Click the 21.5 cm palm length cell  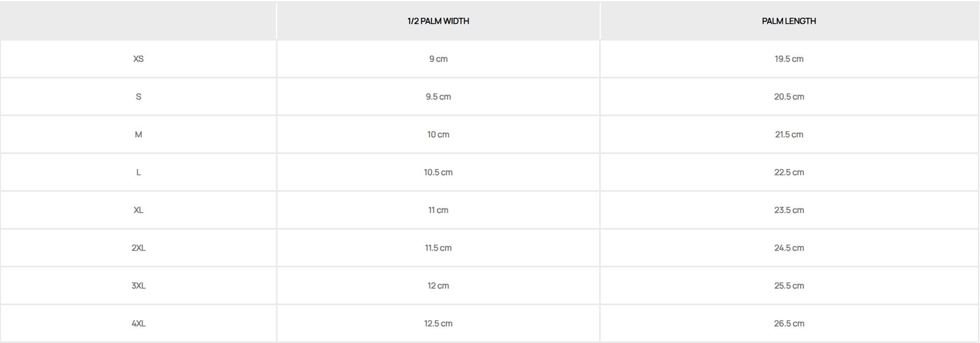coord(789,135)
